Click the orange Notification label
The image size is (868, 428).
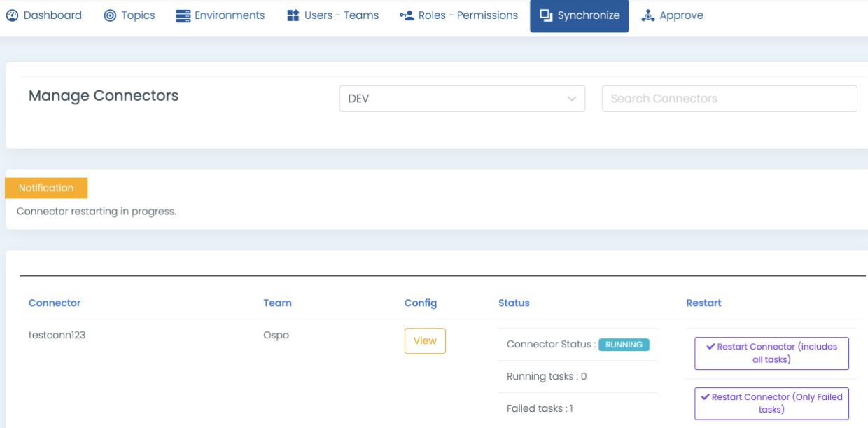(46, 188)
